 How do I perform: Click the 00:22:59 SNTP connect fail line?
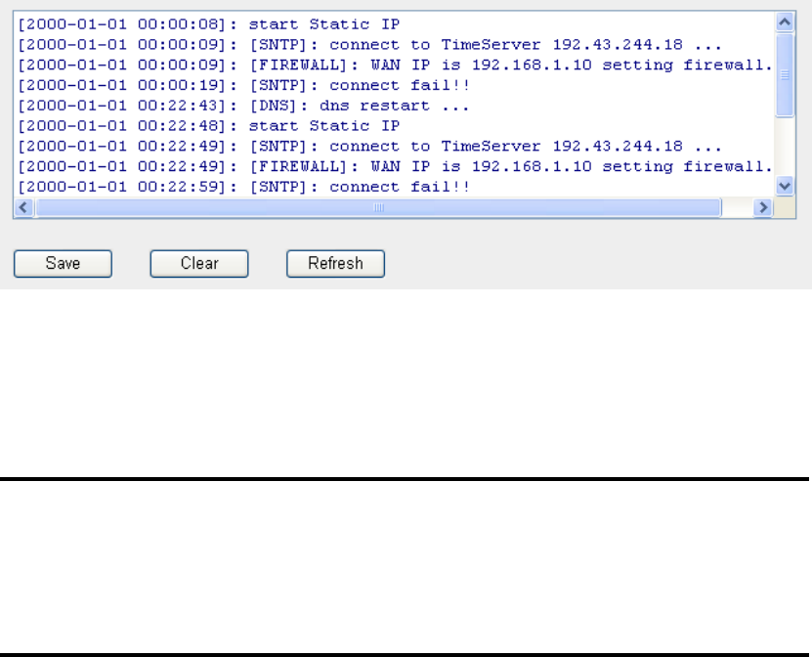[x=244, y=187]
